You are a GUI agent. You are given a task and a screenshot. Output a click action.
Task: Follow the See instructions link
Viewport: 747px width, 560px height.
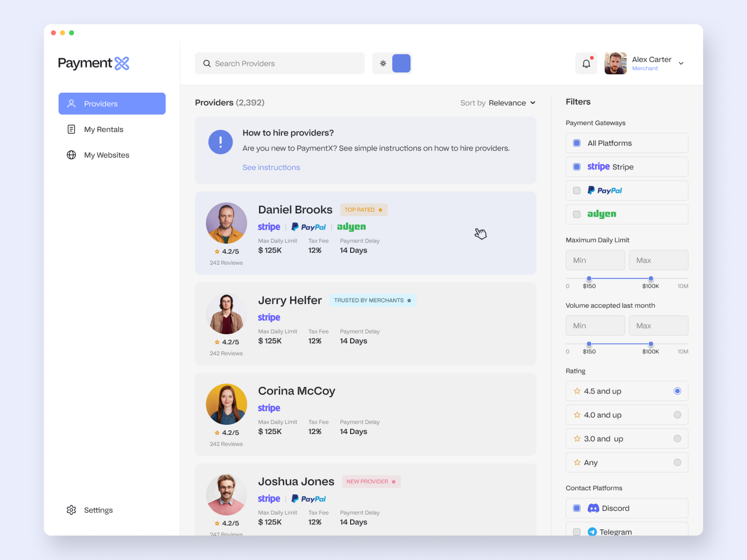pyautogui.click(x=271, y=167)
